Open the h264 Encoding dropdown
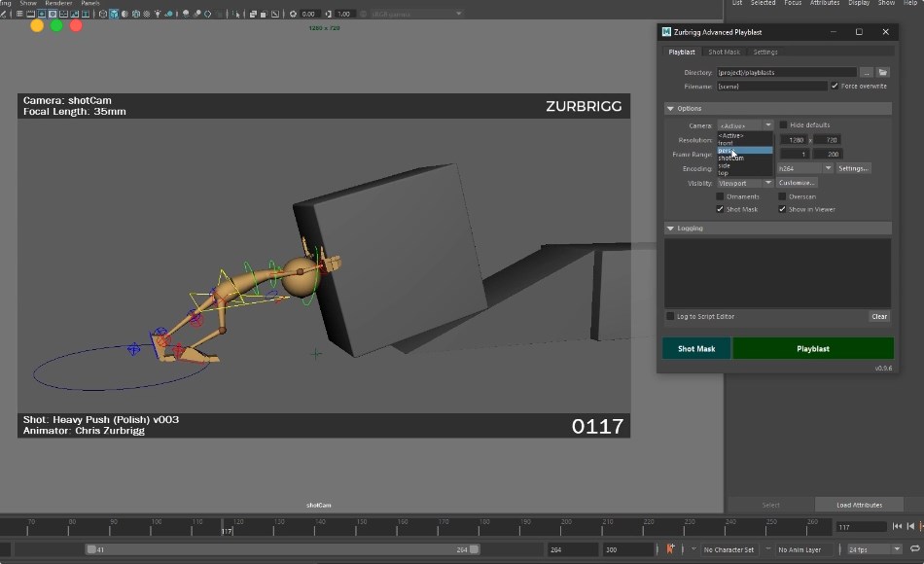The height and width of the screenshot is (564, 924). click(803, 167)
